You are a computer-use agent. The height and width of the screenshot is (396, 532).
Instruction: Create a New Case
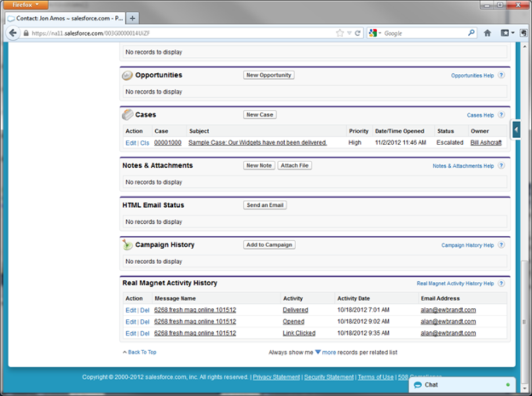[260, 115]
